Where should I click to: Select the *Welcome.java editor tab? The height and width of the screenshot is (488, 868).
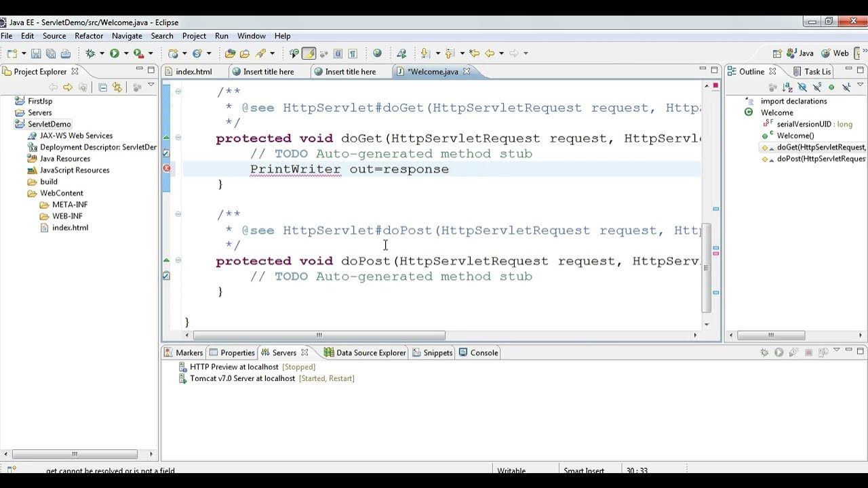point(433,71)
